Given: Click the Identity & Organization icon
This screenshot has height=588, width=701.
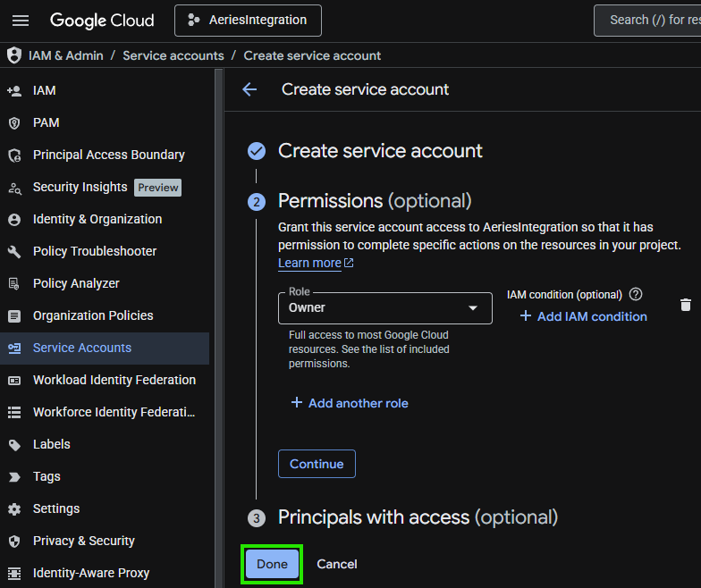Looking at the screenshot, I should click(14, 220).
